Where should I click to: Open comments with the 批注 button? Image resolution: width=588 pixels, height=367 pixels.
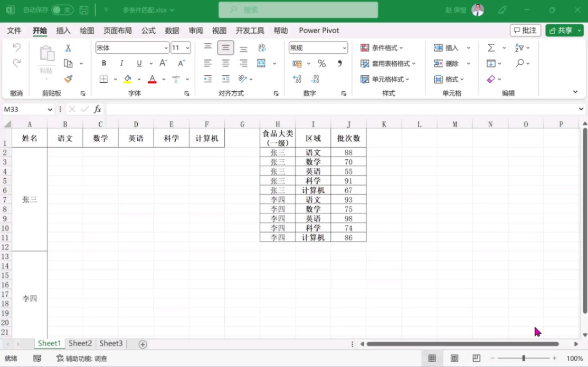point(525,30)
